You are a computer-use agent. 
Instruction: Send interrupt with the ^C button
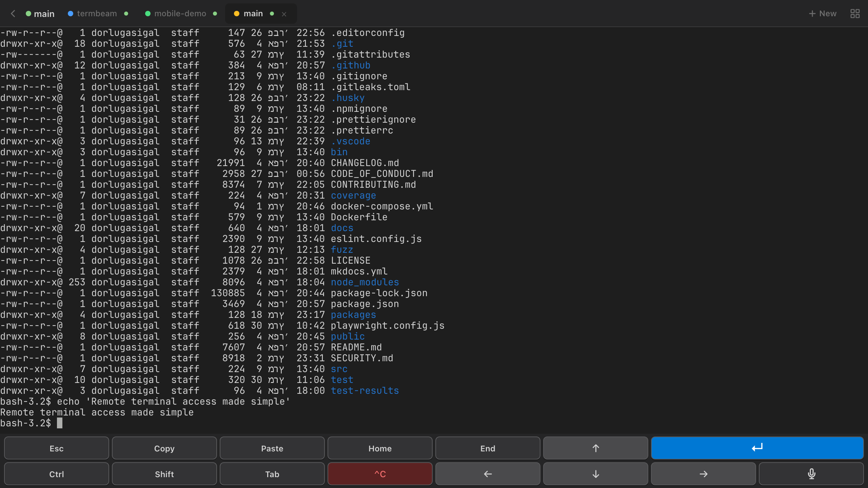(x=380, y=474)
